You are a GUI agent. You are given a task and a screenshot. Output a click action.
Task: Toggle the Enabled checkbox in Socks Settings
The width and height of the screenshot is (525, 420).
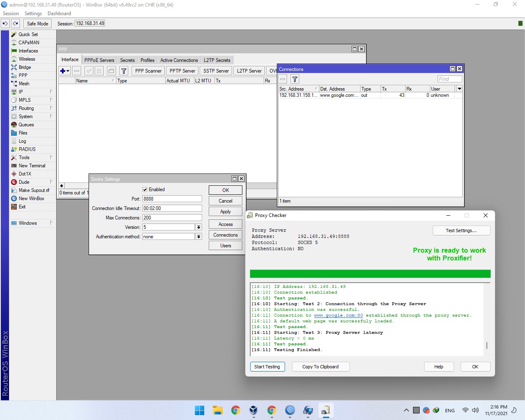click(145, 189)
